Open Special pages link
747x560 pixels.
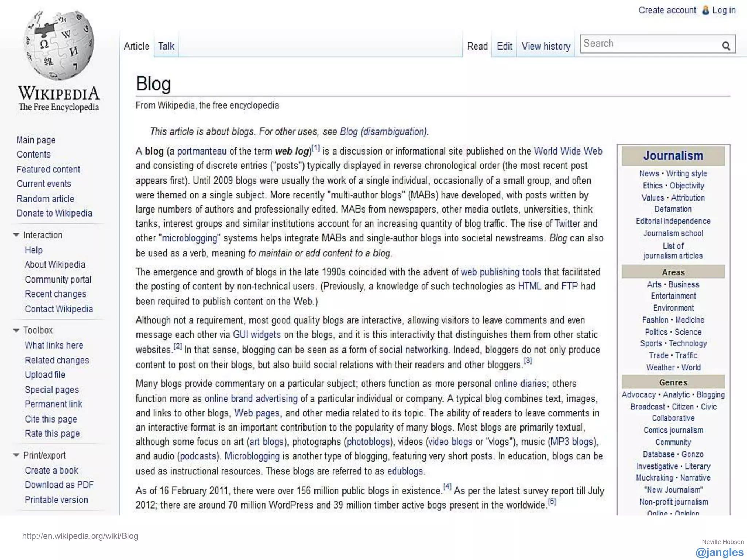click(x=52, y=390)
